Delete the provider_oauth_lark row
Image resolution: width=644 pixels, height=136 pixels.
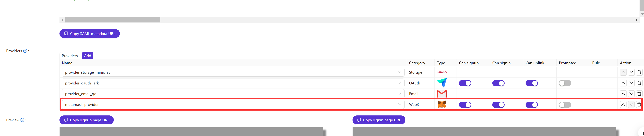[x=639, y=83]
